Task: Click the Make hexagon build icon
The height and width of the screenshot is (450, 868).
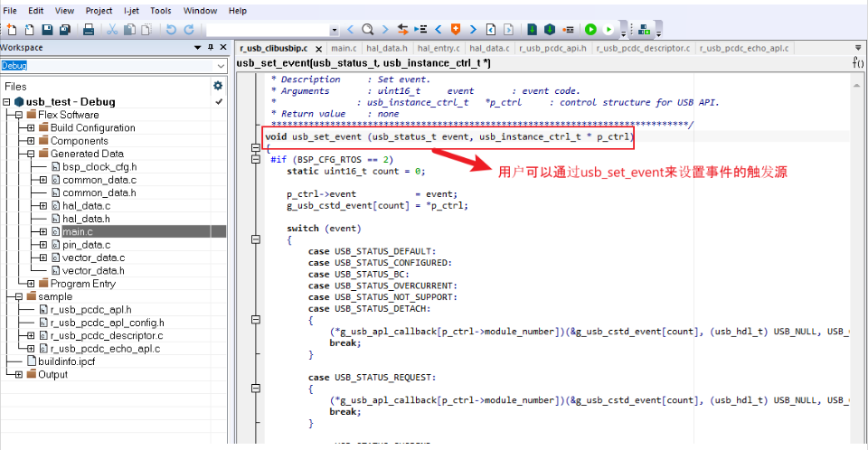Action: [x=550, y=29]
